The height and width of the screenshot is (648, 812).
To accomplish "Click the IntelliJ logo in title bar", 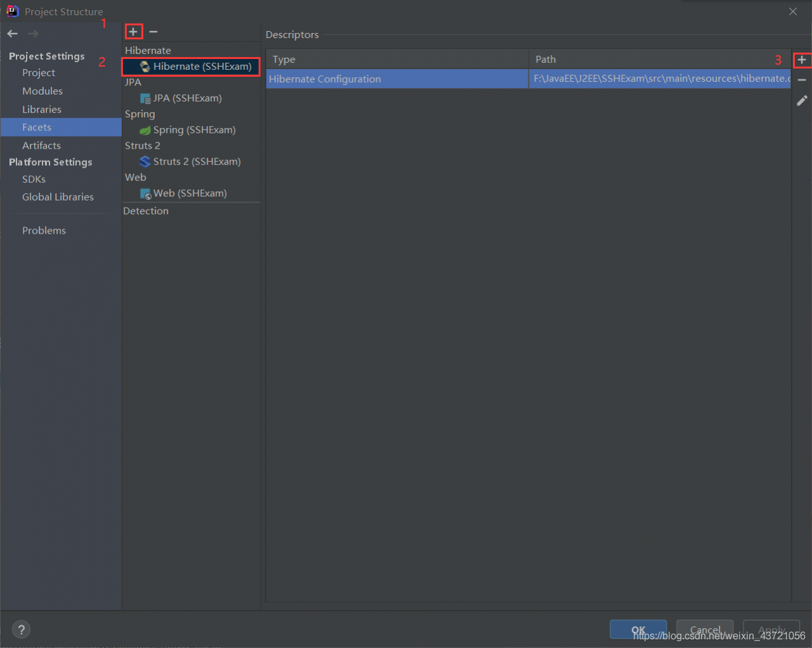I will (12, 11).
